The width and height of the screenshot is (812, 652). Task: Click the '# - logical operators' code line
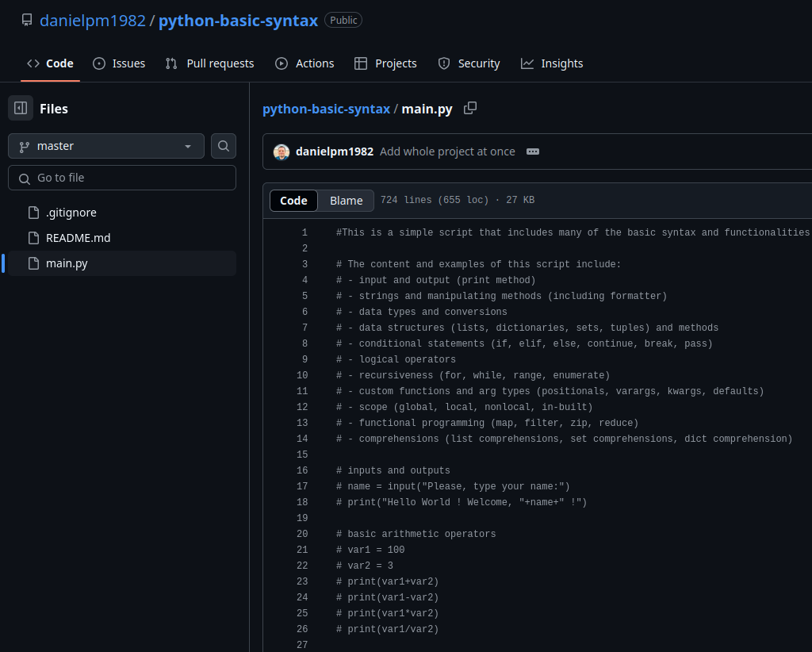pos(396,359)
